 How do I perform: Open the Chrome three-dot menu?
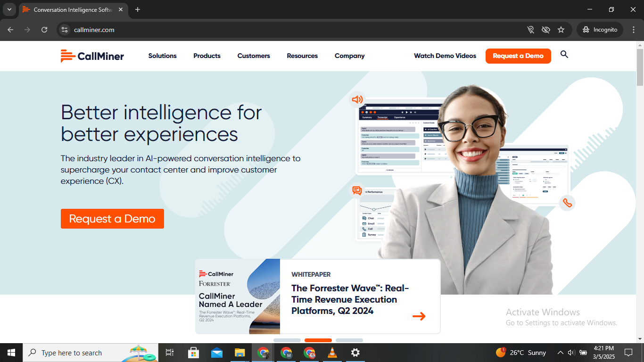click(x=633, y=30)
